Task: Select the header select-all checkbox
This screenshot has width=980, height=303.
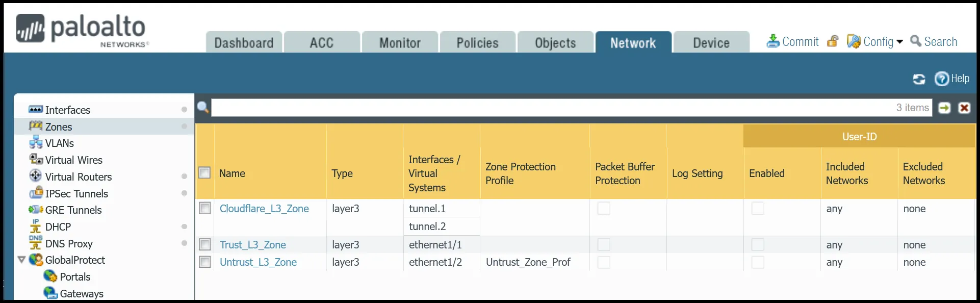Action: coord(204,172)
